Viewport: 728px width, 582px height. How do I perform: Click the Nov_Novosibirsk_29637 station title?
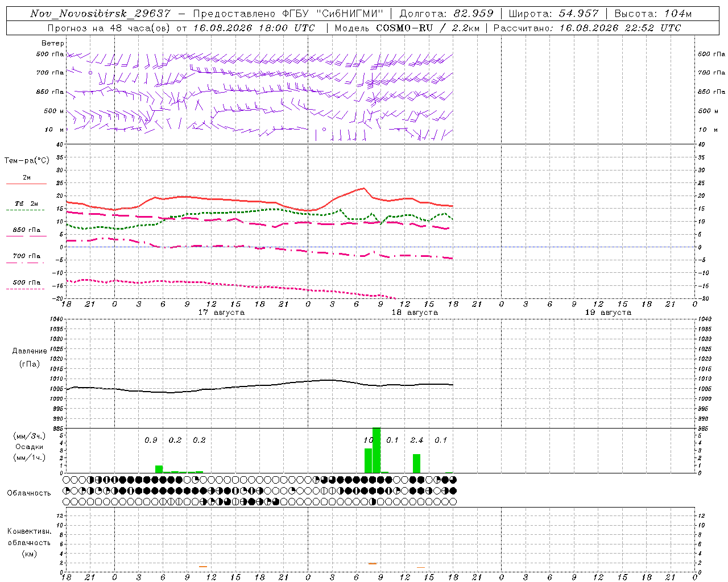[x=100, y=14]
